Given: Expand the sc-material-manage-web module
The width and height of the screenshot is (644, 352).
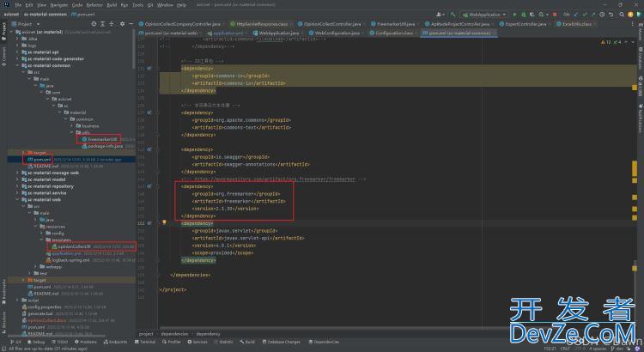Looking at the screenshot, I should 17,173.
